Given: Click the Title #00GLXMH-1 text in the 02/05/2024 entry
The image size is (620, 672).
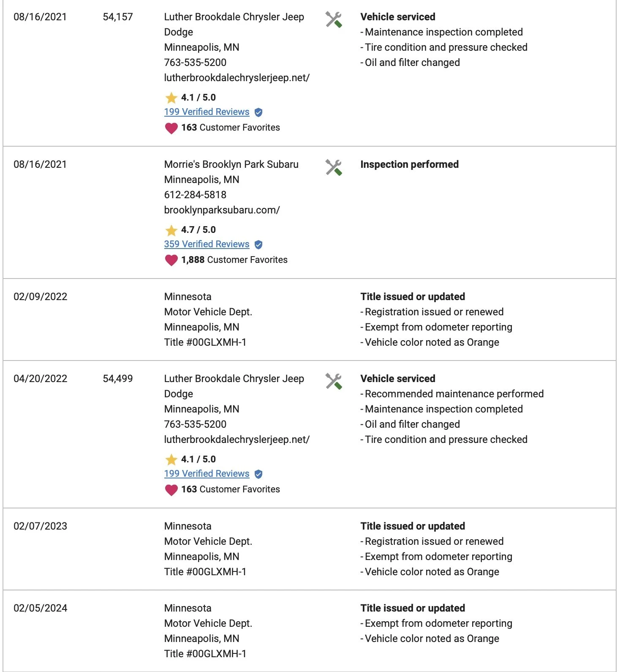Looking at the screenshot, I should coord(205,654).
